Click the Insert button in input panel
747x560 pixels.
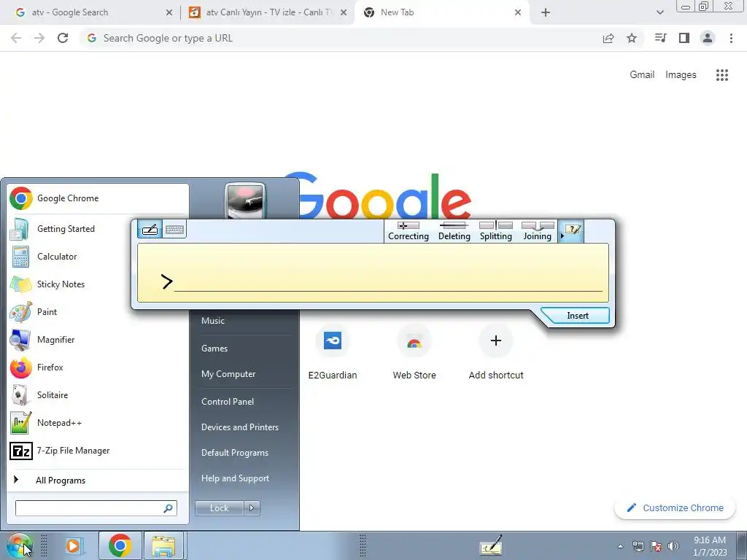pyautogui.click(x=577, y=316)
